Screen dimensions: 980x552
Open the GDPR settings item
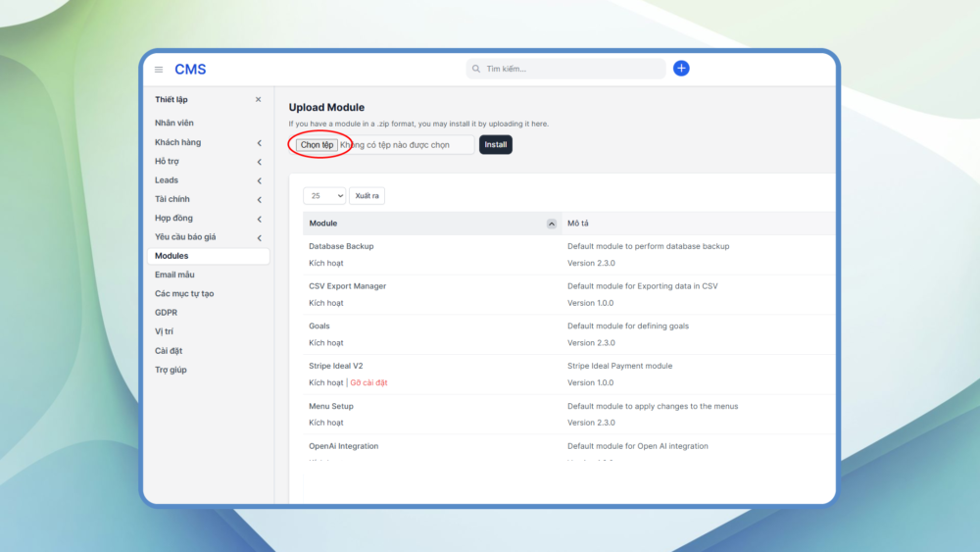[x=166, y=313]
